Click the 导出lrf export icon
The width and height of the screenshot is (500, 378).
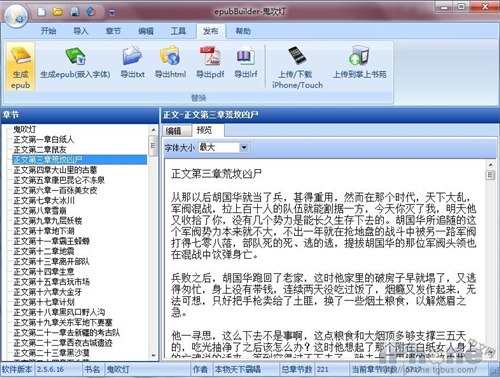pyautogui.click(x=246, y=56)
